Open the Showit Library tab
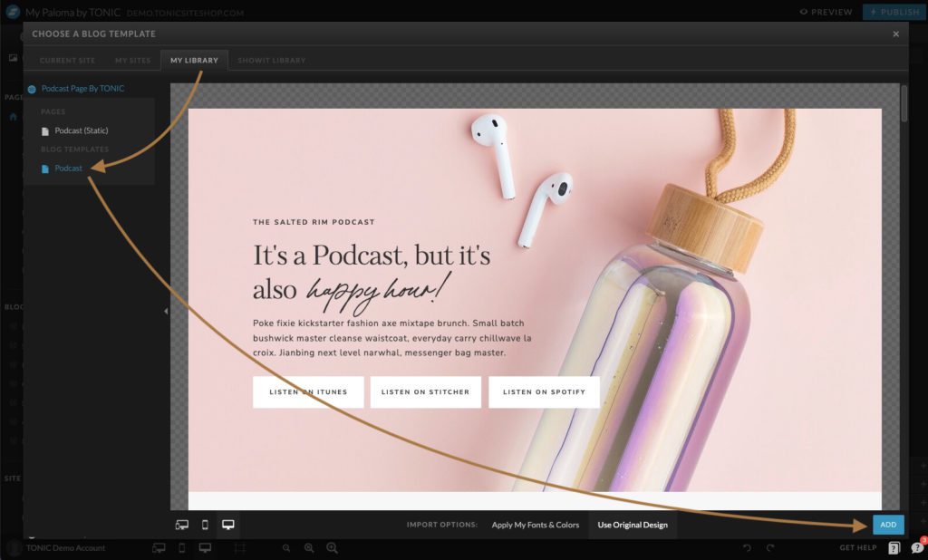The height and width of the screenshot is (560, 928). [x=271, y=60]
